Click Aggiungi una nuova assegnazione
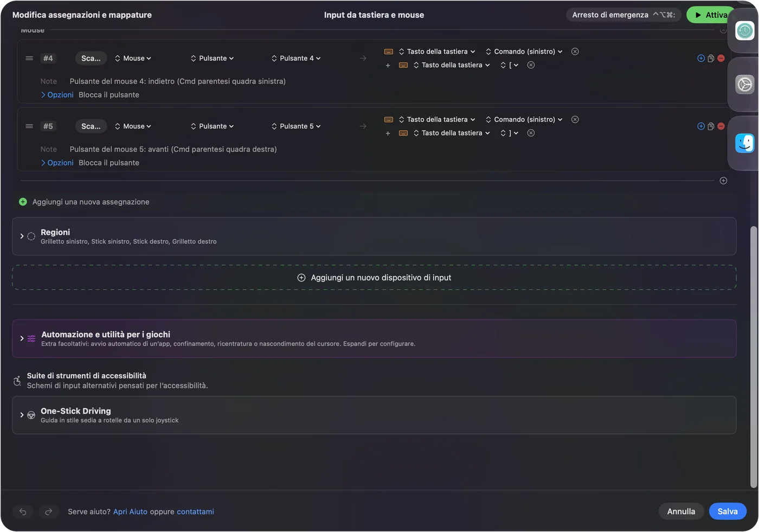 pos(84,202)
